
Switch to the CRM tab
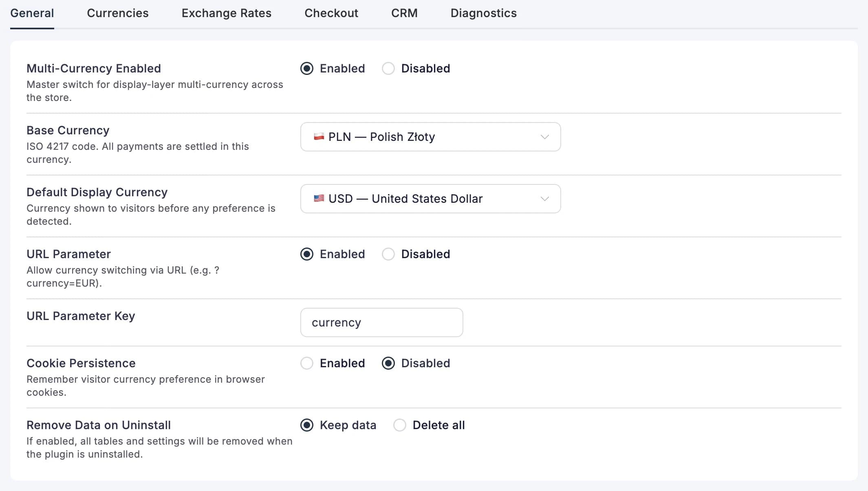[x=404, y=13]
